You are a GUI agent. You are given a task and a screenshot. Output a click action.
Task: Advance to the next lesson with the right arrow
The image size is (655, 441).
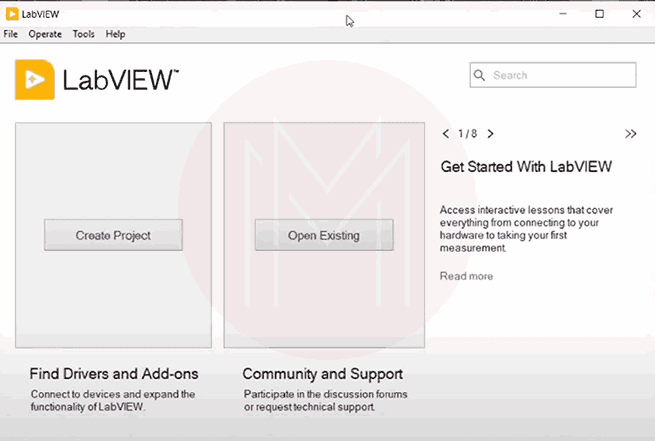[490, 133]
